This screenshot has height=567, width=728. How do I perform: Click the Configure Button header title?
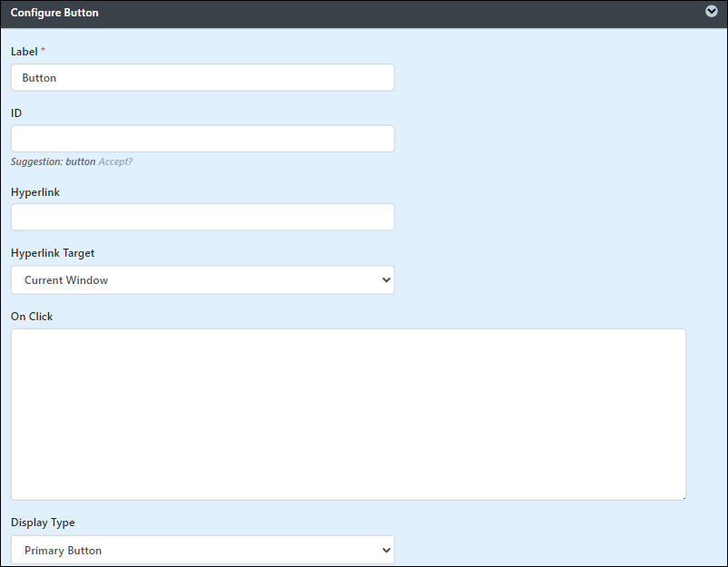(54, 13)
